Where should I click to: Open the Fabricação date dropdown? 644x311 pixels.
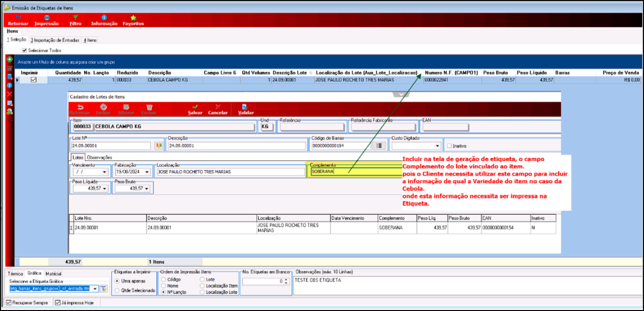click(x=147, y=172)
